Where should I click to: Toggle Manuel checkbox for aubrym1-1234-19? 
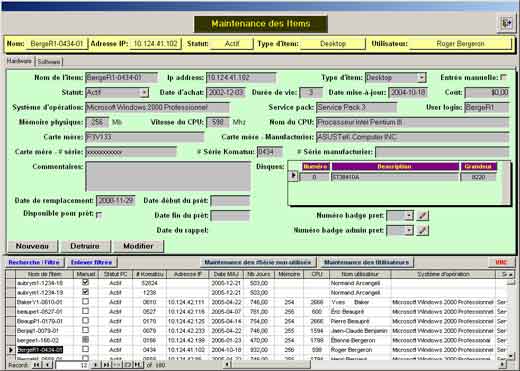pos(86,292)
